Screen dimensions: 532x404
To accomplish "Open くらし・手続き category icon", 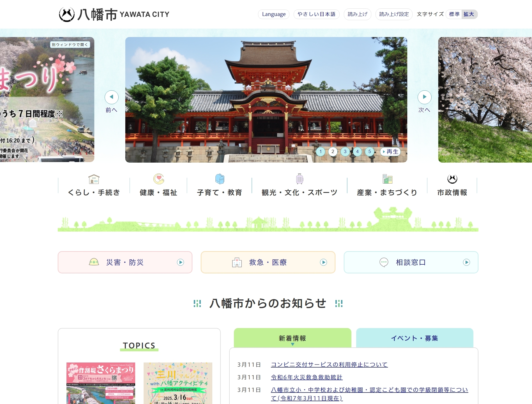I will point(94,179).
